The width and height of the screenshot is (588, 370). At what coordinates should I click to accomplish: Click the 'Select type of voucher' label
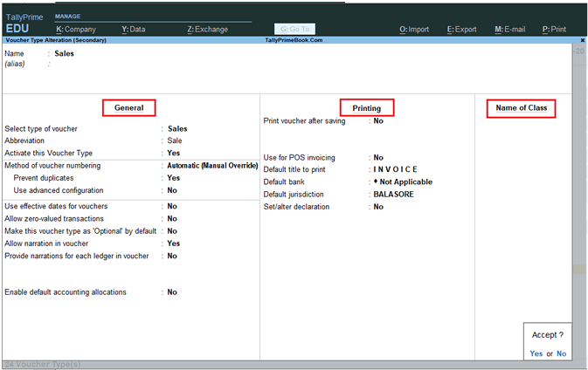coord(41,129)
